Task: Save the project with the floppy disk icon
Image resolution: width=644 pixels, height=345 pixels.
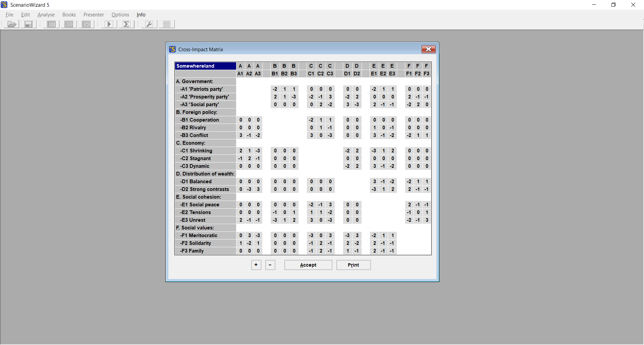Action: click(29, 24)
